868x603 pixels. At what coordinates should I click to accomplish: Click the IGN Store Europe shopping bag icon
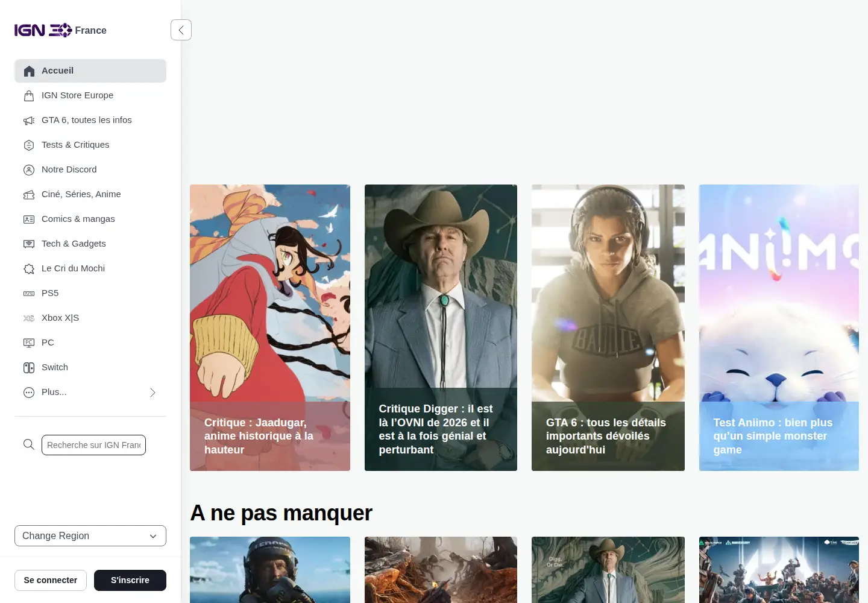29,96
